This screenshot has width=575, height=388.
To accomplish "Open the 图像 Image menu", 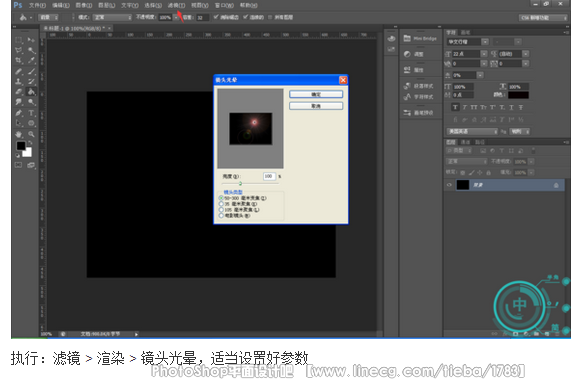I will tap(84, 5).
